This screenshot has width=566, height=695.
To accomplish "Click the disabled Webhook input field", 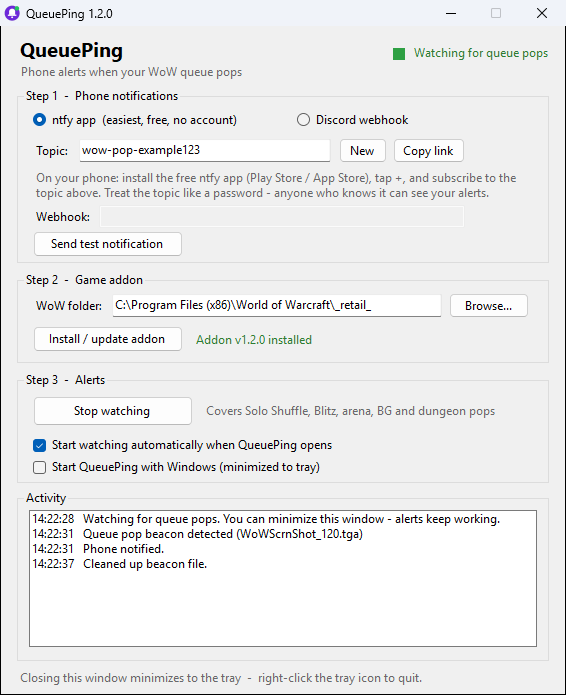I will (282, 217).
